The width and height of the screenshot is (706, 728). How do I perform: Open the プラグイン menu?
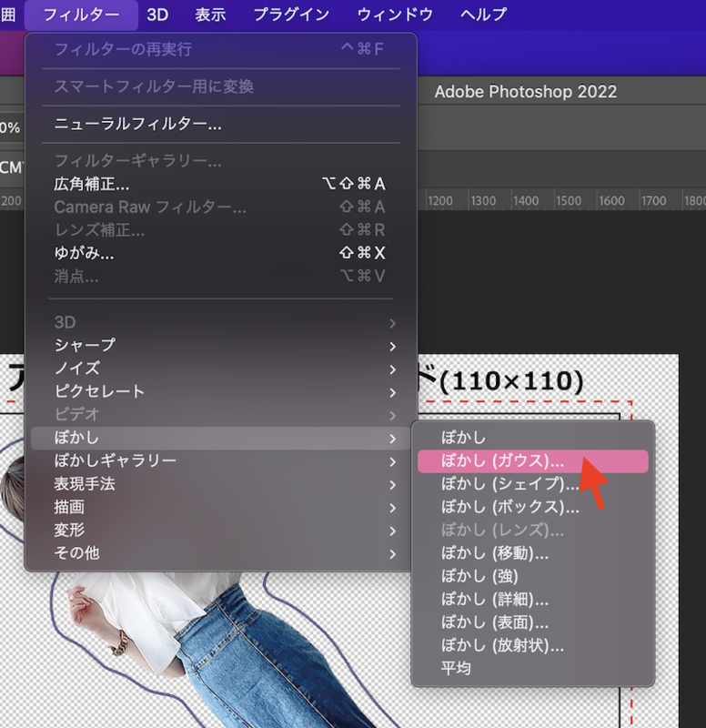click(291, 15)
